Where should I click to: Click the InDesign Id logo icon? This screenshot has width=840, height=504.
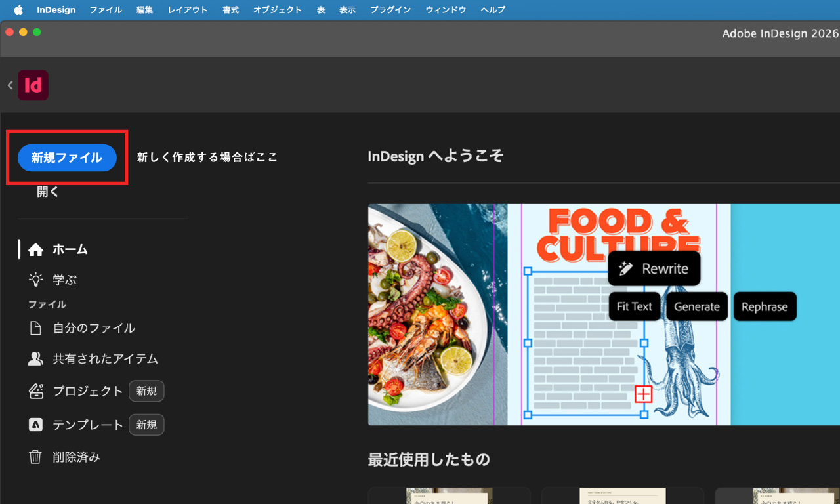tap(33, 85)
